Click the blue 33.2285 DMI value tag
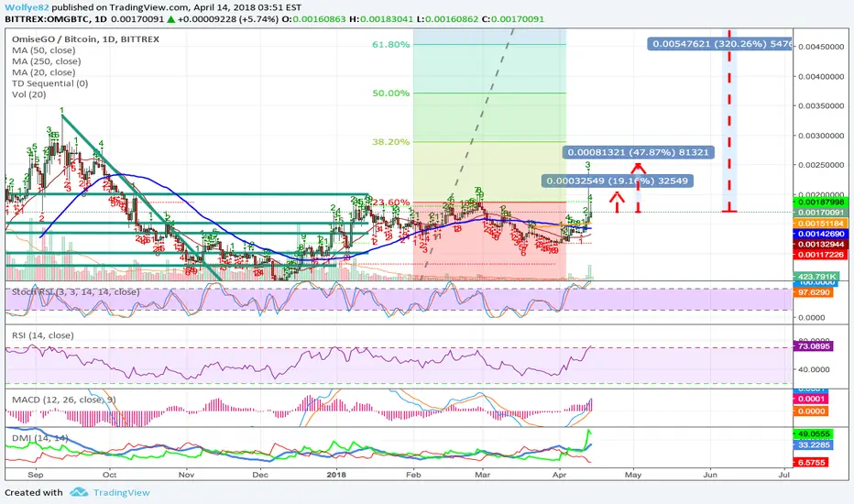Viewport: 854px width, 504px height. [814, 445]
